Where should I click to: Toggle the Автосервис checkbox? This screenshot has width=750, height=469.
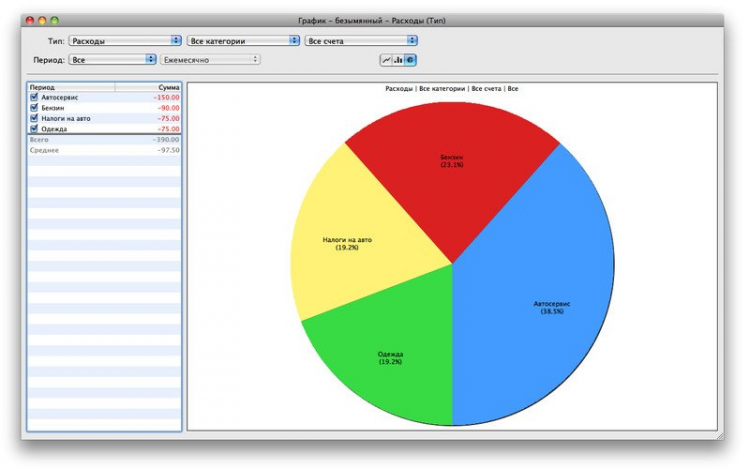point(34,97)
